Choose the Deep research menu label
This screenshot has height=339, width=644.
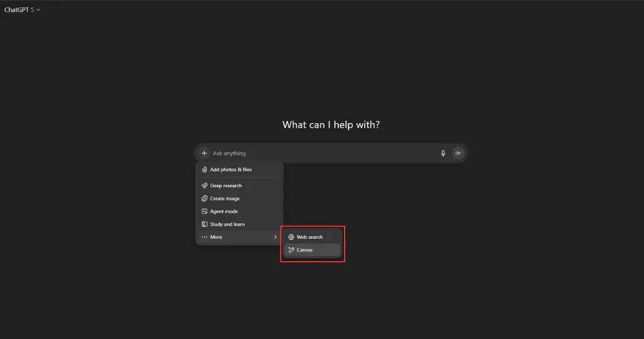pos(226,186)
